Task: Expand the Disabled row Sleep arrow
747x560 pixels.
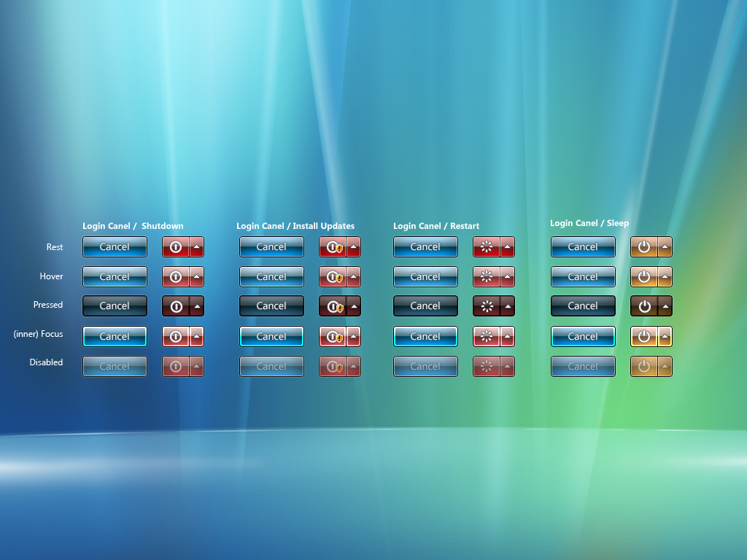Action: pyautogui.click(x=665, y=367)
